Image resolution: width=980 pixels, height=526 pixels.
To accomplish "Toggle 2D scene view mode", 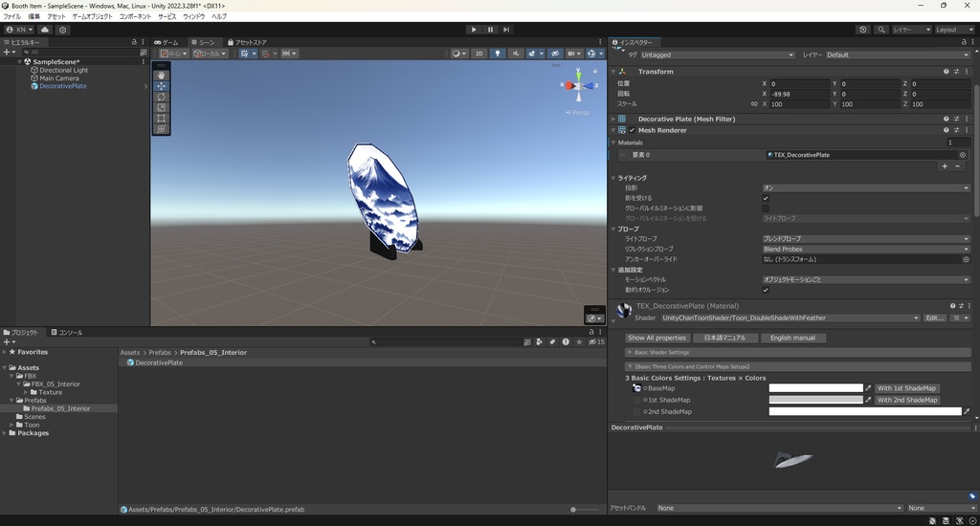I will pos(479,54).
